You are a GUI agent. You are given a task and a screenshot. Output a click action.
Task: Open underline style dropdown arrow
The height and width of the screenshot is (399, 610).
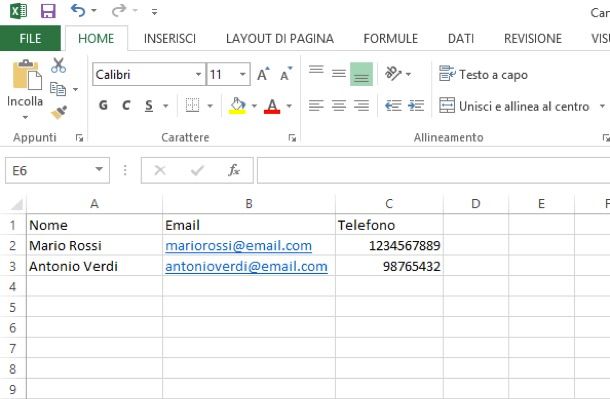[x=166, y=106]
